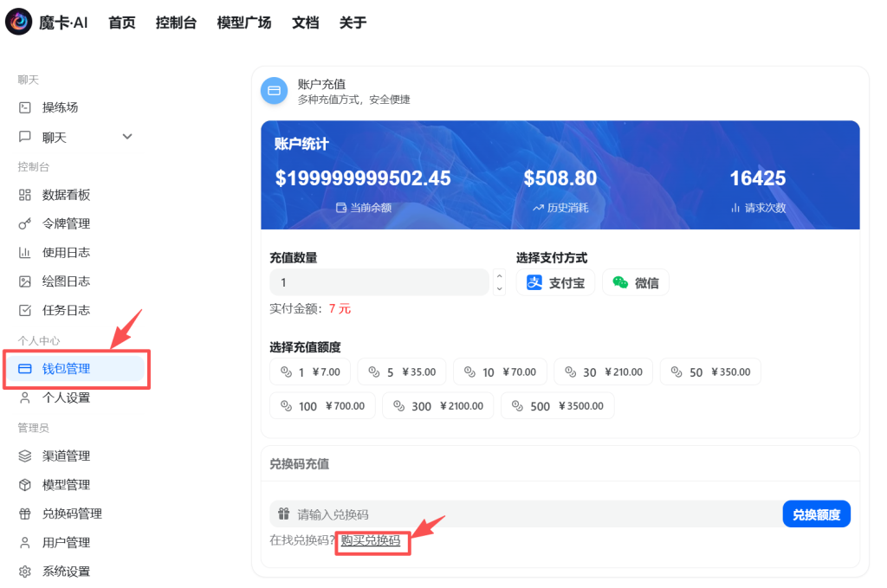887x588 pixels.
Task: Open 文档 in top navigation
Action: 305,23
